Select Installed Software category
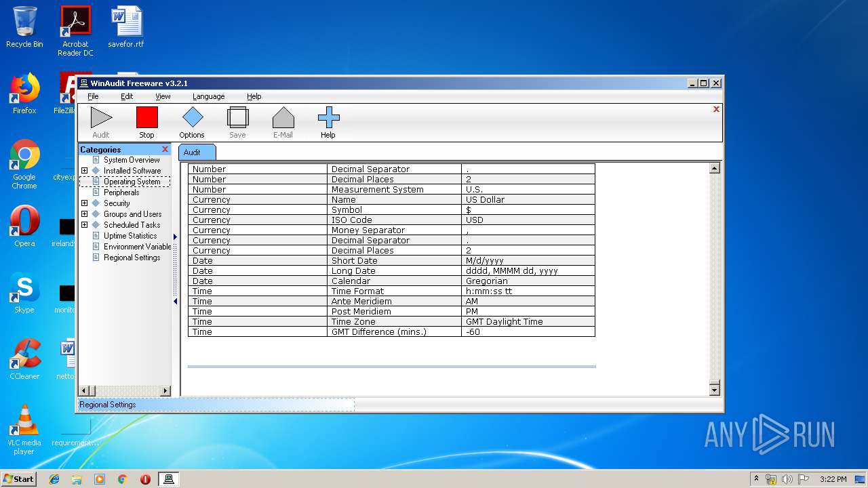The width and height of the screenshot is (868, 488). [x=132, y=171]
